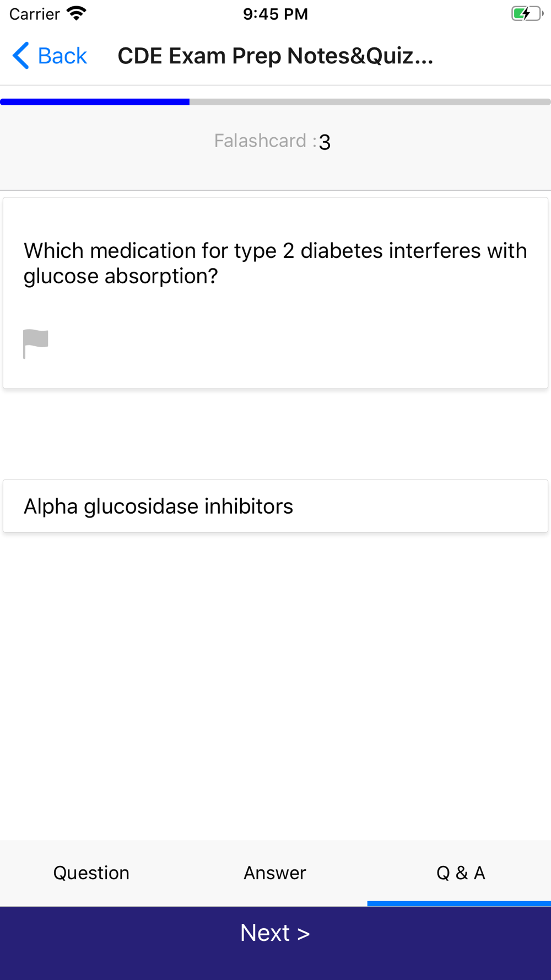551x980 pixels.
Task: Flag this flashcard with the gray flag
Action: click(x=36, y=344)
